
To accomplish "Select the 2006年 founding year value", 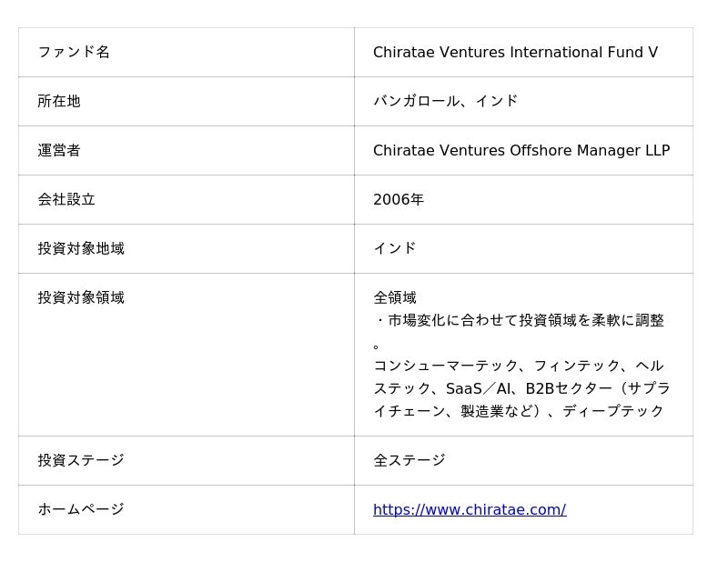I will pyautogui.click(x=399, y=200).
